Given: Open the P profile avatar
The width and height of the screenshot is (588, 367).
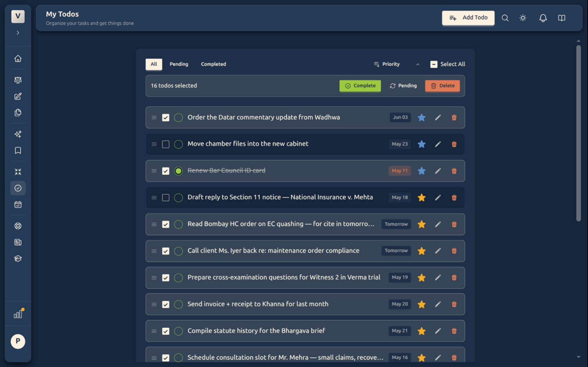Looking at the screenshot, I should pyautogui.click(x=18, y=341).
